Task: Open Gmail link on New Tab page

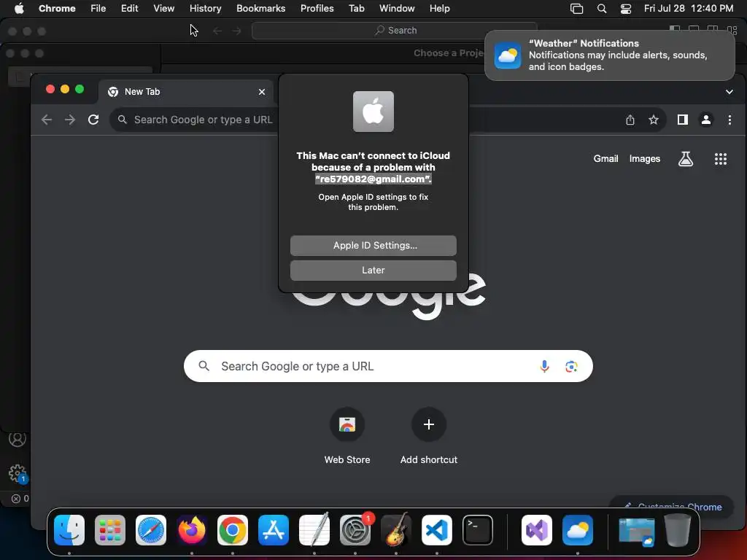Action: tap(605, 158)
